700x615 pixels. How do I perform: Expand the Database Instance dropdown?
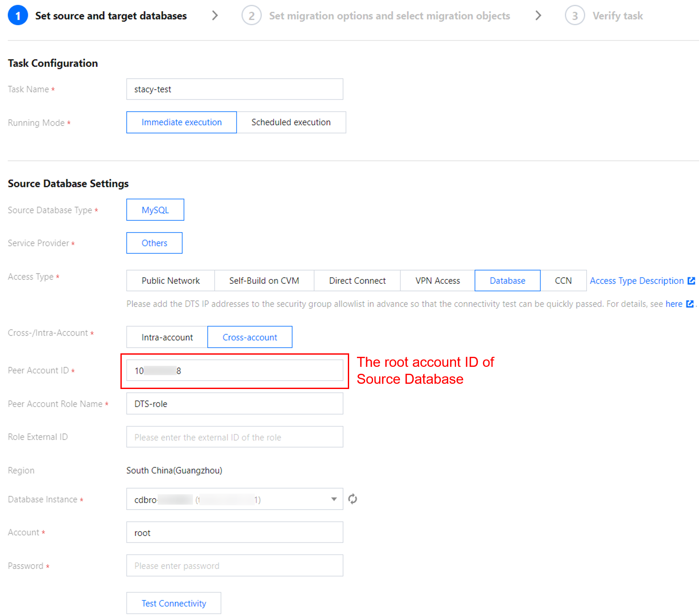point(333,499)
